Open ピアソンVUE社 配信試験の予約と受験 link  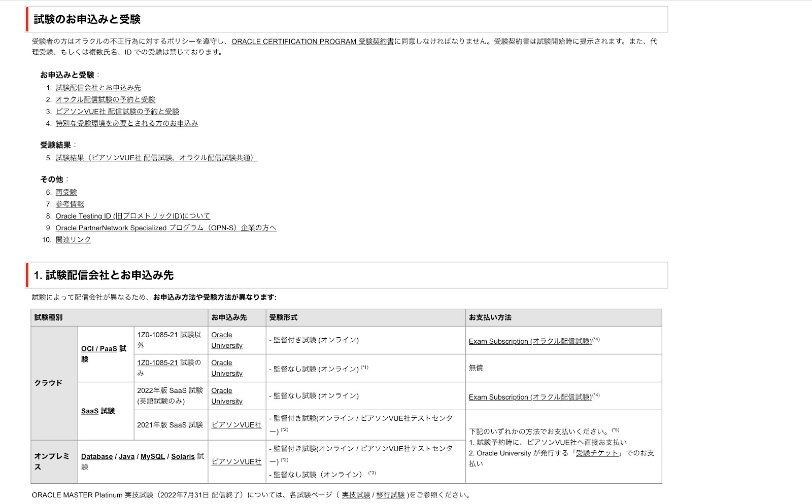coord(117,111)
